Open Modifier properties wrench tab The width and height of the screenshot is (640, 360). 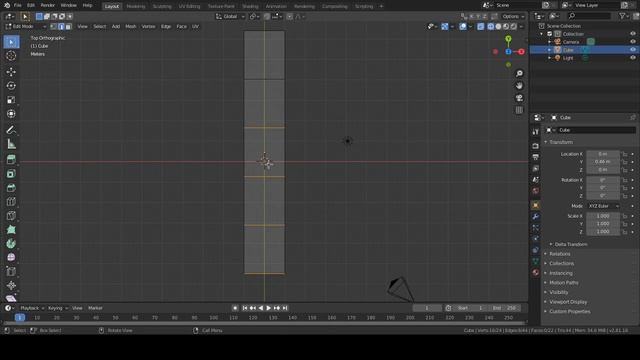536,216
